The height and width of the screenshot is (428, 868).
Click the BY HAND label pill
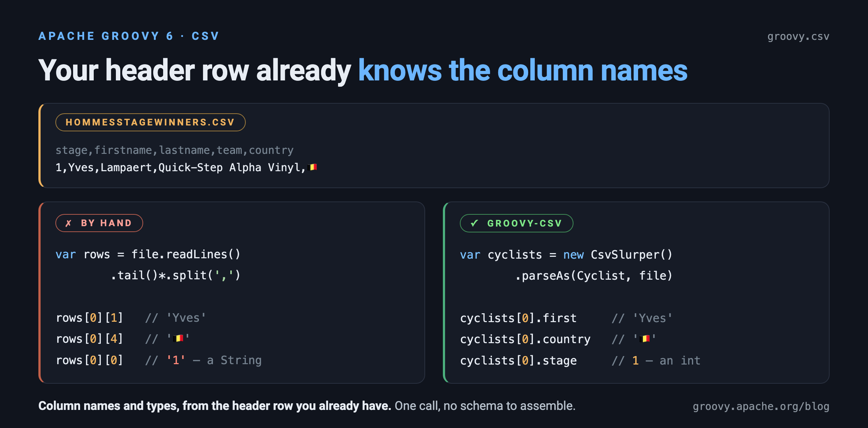tap(99, 223)
